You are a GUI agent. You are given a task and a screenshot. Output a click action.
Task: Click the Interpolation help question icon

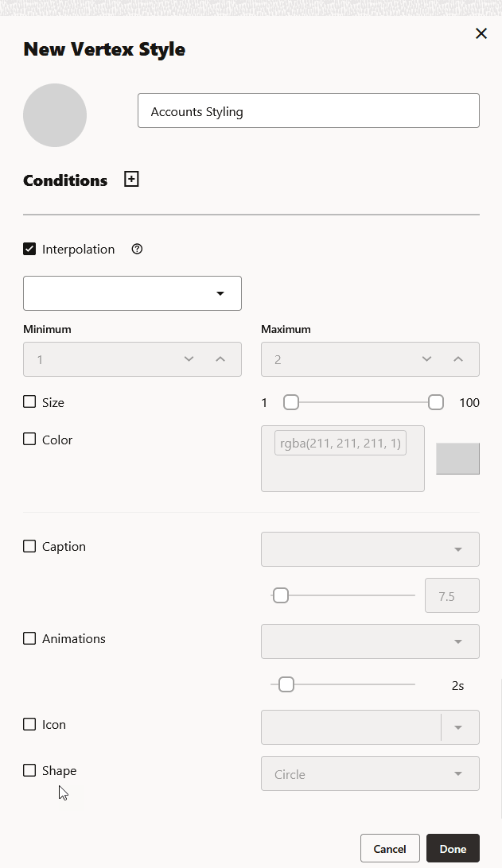point(137,249)
